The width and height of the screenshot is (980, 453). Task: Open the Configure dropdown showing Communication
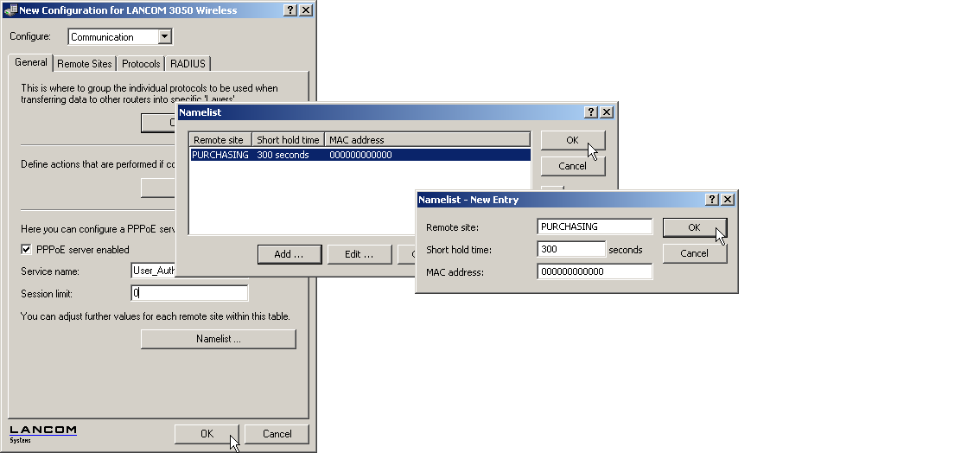point(165,37)
